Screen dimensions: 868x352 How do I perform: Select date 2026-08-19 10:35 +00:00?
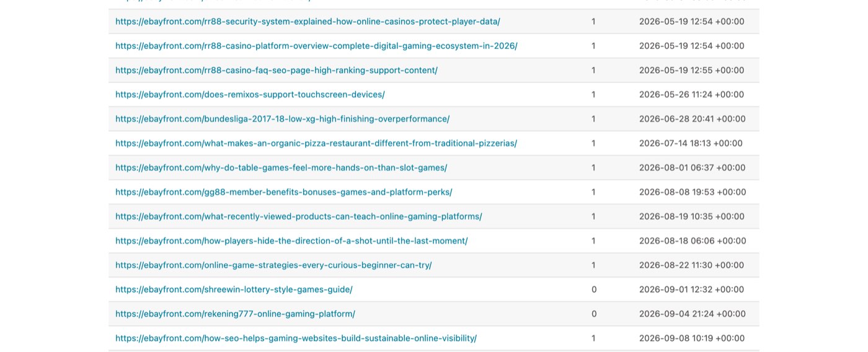(x=693, y=216)
